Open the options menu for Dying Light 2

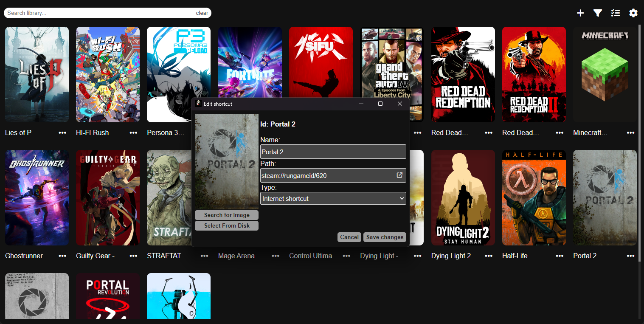point(488,256)
